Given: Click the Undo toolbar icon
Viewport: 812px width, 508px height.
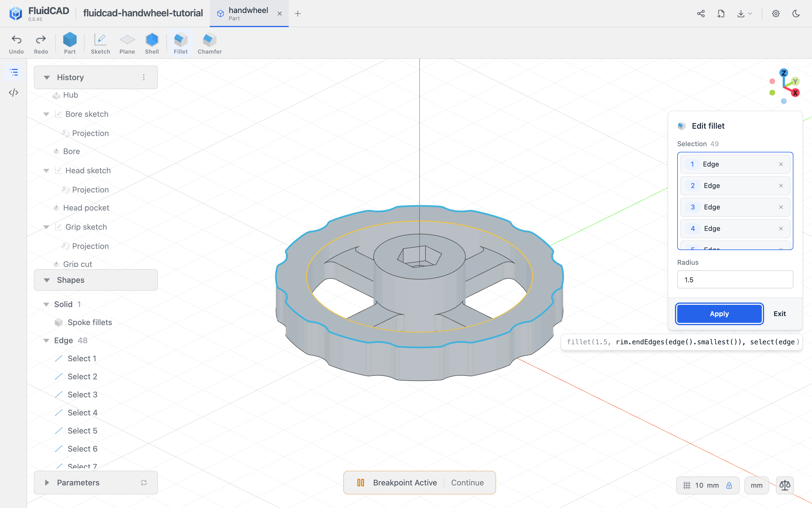Looking at the screenshot, I should [x=16, y=44].
